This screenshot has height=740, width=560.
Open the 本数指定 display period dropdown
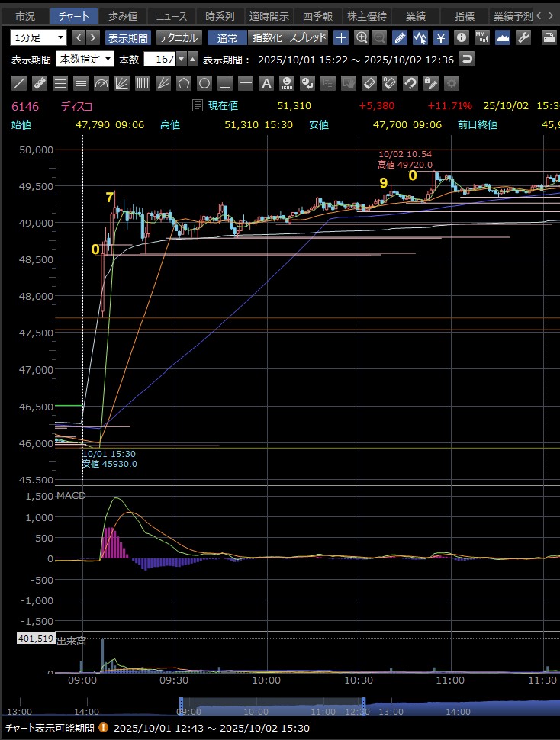85,60
